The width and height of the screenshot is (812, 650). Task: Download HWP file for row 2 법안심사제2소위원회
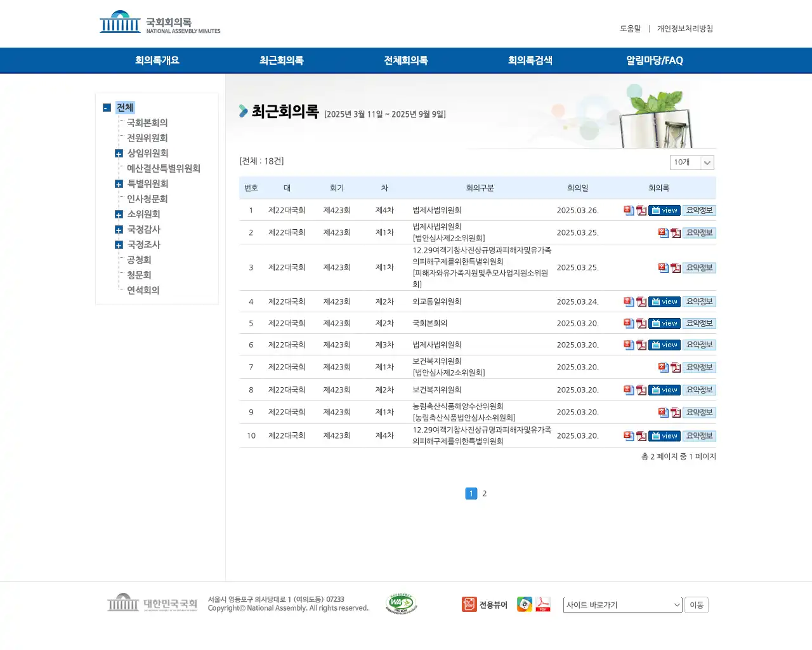tap(664, 233)
